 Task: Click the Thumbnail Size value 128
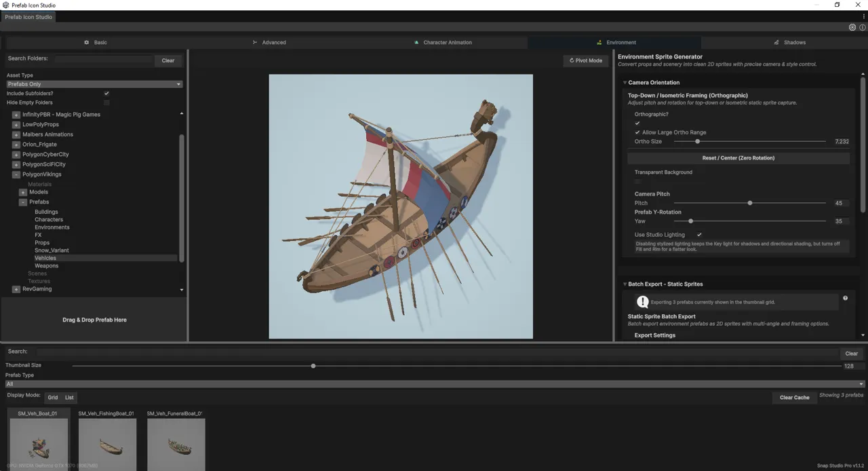tap(854, 366)
